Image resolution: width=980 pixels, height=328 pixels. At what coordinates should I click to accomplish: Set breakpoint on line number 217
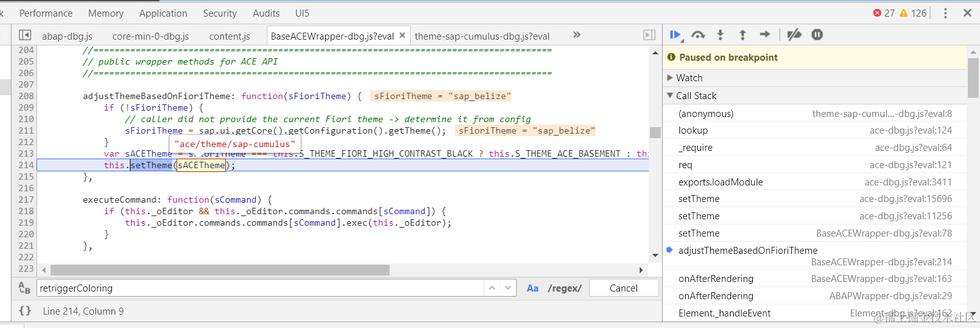coord(26,199)
